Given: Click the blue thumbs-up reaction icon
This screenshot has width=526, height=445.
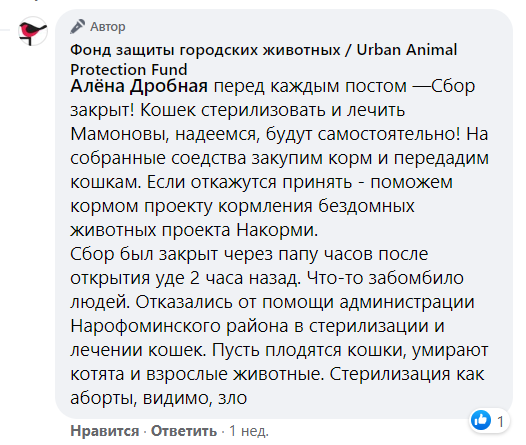Looking at the screenshot, I should pos(481,420).
